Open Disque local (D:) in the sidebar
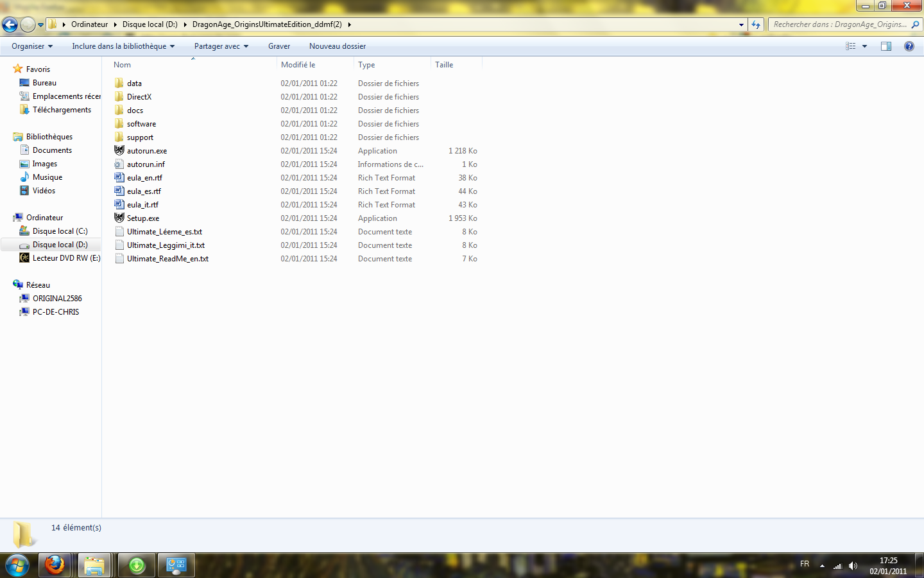 [x=60, y=245]
